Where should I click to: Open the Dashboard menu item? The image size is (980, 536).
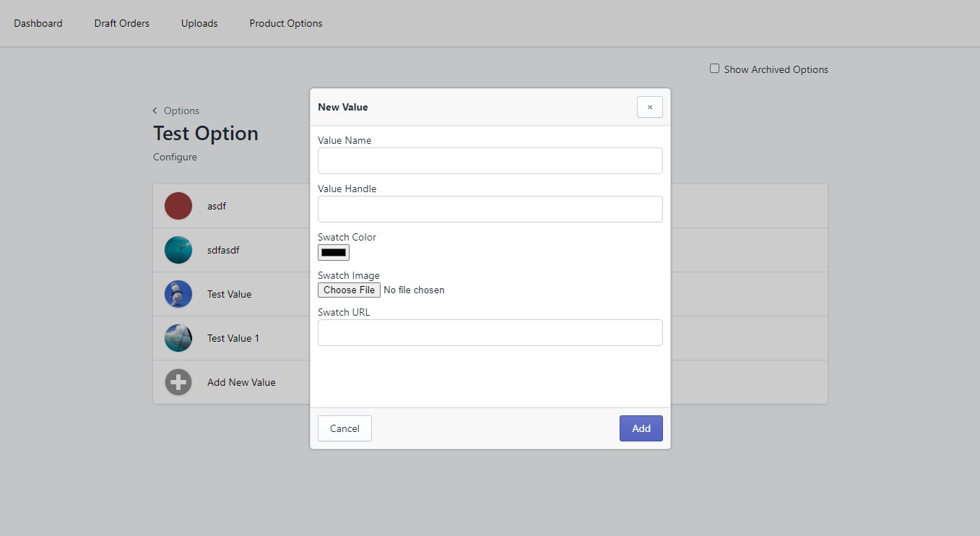coord(38,23)
